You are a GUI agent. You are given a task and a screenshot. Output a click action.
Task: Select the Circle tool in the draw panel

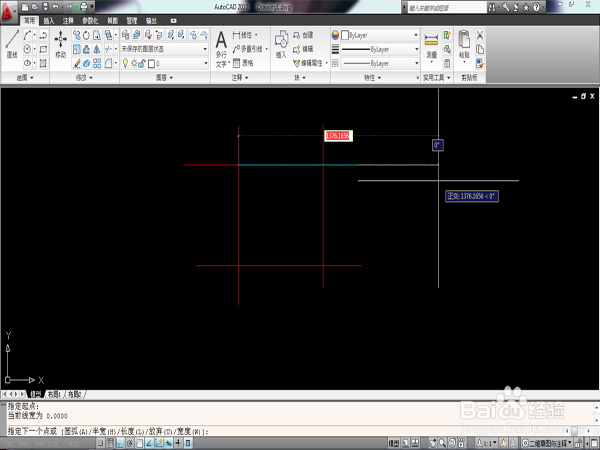coord(28,49)
